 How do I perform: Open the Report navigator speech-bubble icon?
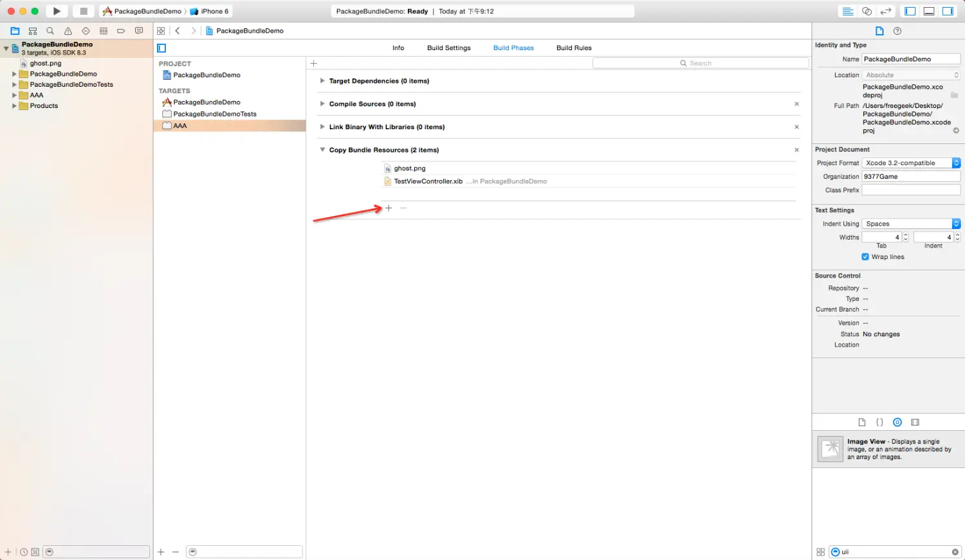139,31
